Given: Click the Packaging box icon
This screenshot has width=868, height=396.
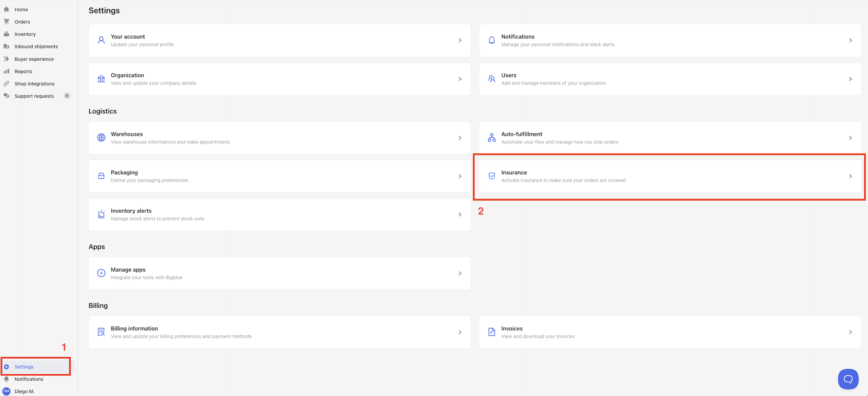Looking at the screenshot, I should click(x=101, y=176).
